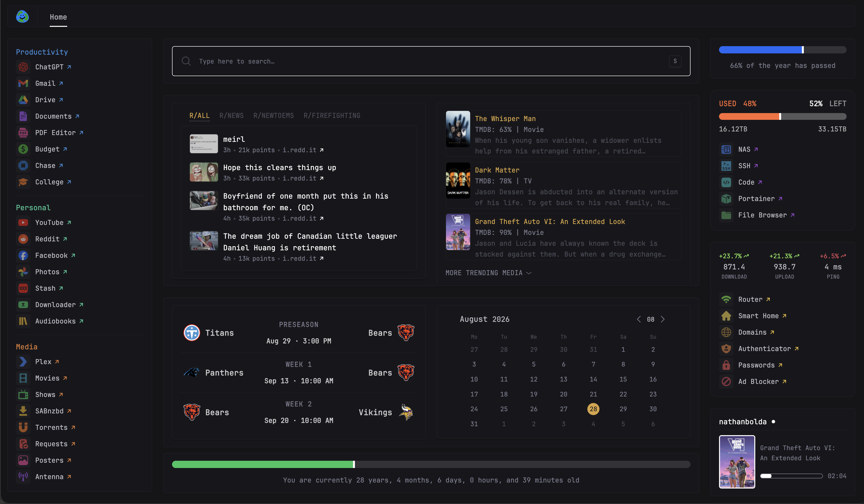Viewport: 864px width, 504px height.
Task: Open The Whisper Man title
Action: (x=505, y=119)
